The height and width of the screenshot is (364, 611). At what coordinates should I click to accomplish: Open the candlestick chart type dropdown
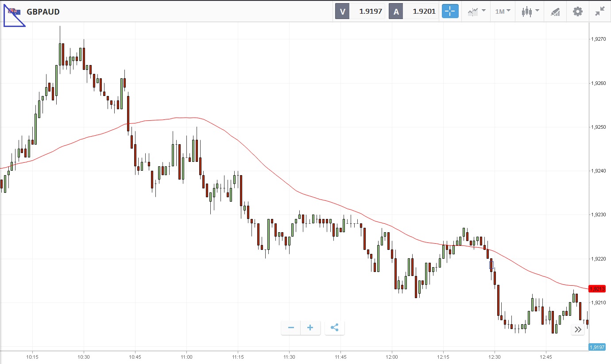[x=530, y=11]
